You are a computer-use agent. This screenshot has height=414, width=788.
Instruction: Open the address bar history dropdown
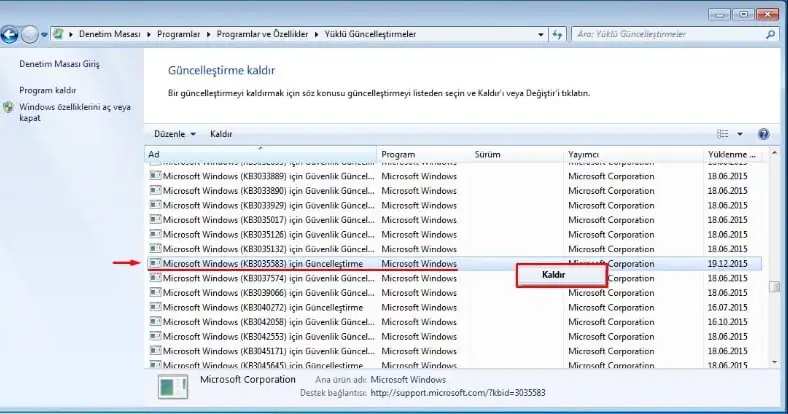click(541, 35)
